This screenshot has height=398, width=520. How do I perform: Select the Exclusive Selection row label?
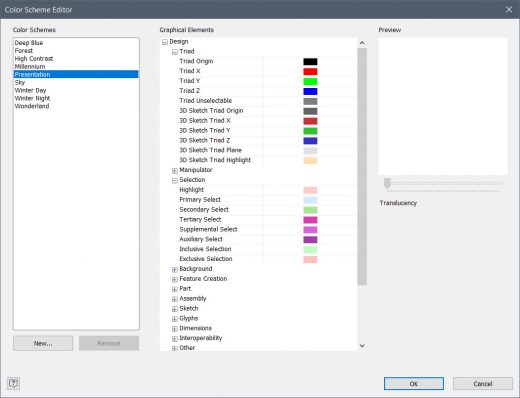tap(206, 259)
